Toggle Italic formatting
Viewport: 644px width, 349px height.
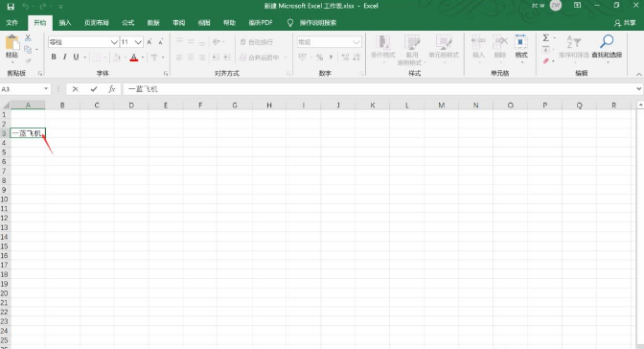pyautogui.click(x=64, y=58)
